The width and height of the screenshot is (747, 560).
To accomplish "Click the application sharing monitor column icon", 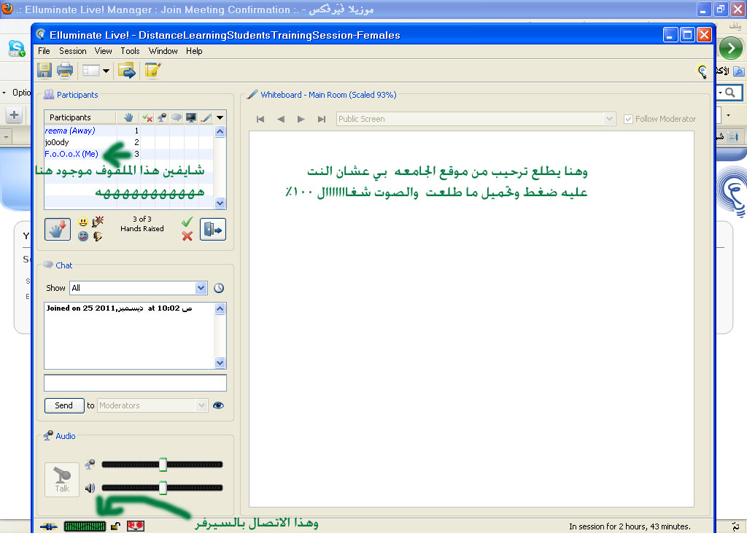I will coord(191,117).
